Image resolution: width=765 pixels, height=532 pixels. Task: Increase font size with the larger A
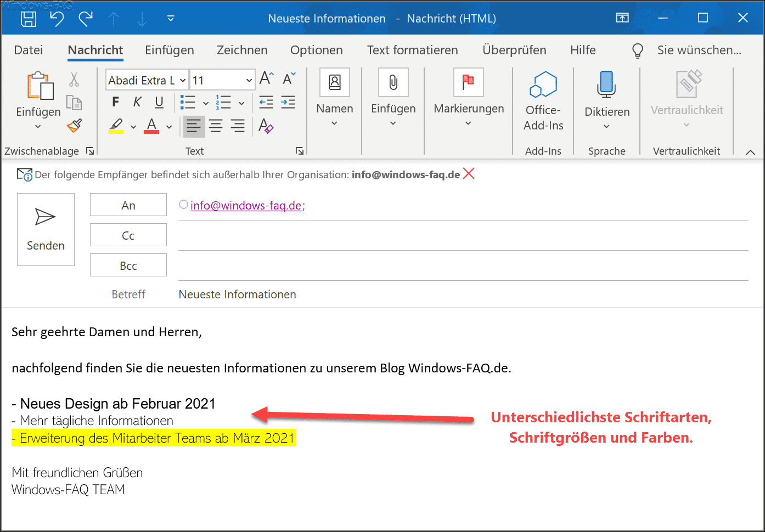[267, 79]
